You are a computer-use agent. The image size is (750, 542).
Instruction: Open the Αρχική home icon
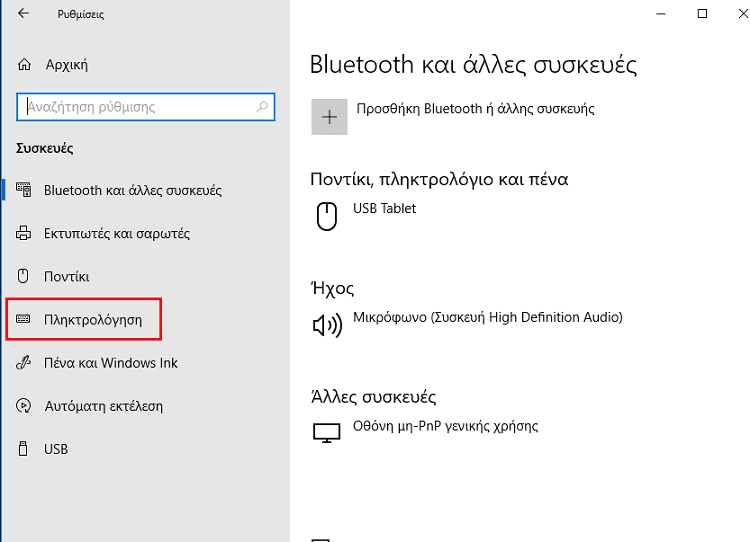point(24,65)
